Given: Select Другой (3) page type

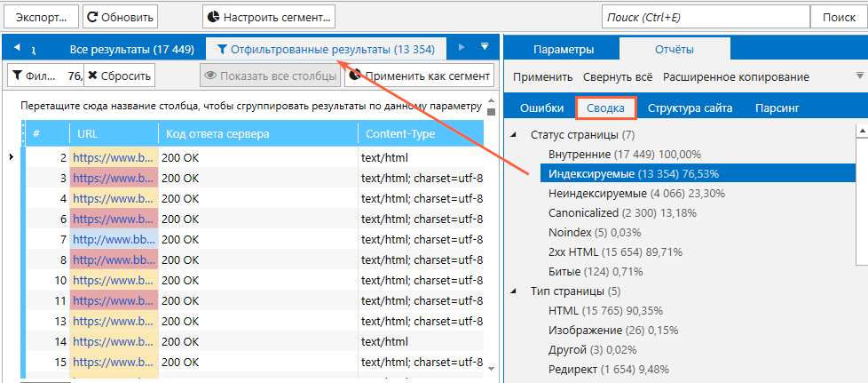Looking at the screenshot, I should click(592, 350).
